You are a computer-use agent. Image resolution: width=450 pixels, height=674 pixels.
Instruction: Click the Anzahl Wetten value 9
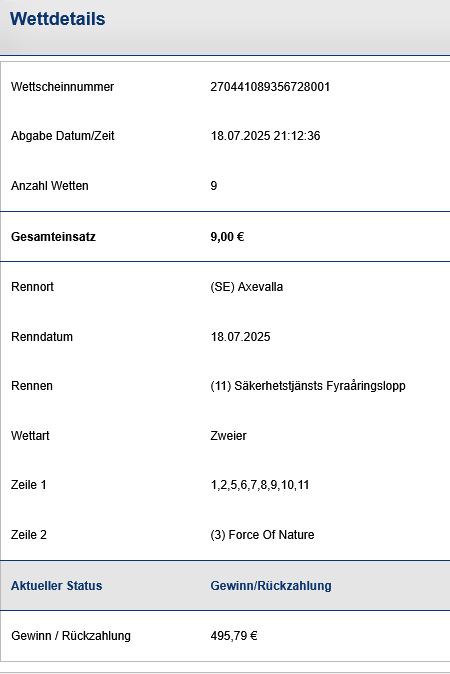(214, 186)
